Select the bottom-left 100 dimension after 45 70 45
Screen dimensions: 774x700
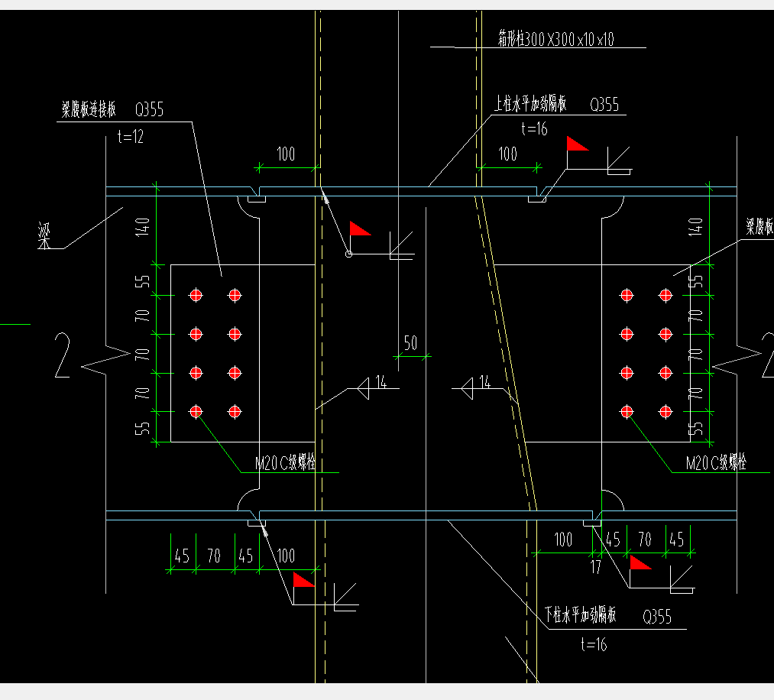pyautogui.click(x=286, y=556)
